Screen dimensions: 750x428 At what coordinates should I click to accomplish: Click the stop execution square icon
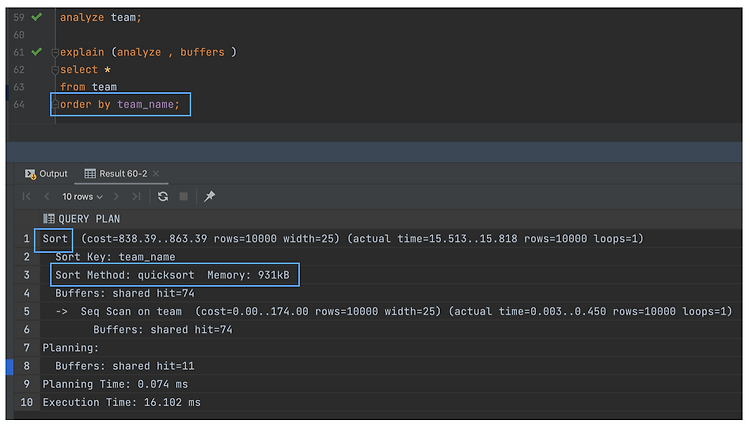184,196
